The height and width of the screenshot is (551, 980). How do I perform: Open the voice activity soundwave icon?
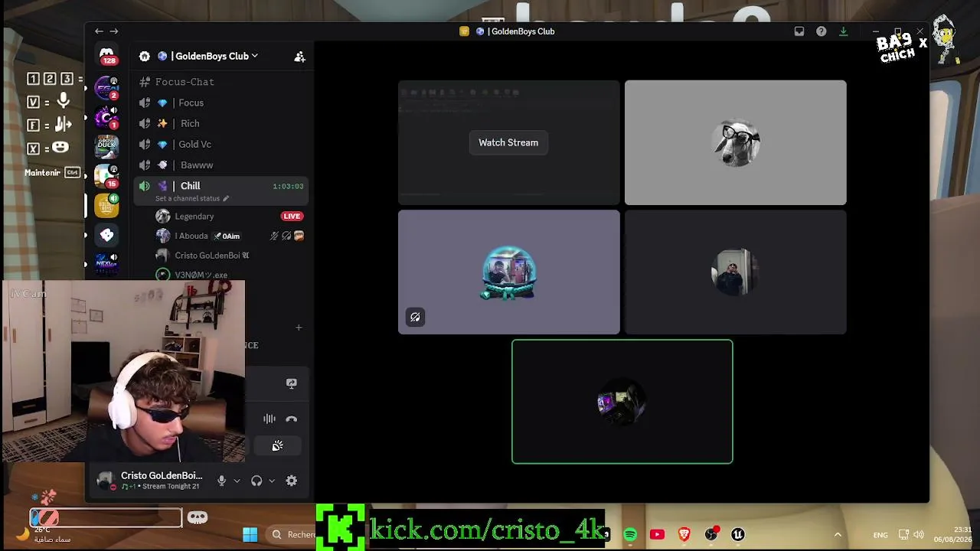[x=269, y=419]
